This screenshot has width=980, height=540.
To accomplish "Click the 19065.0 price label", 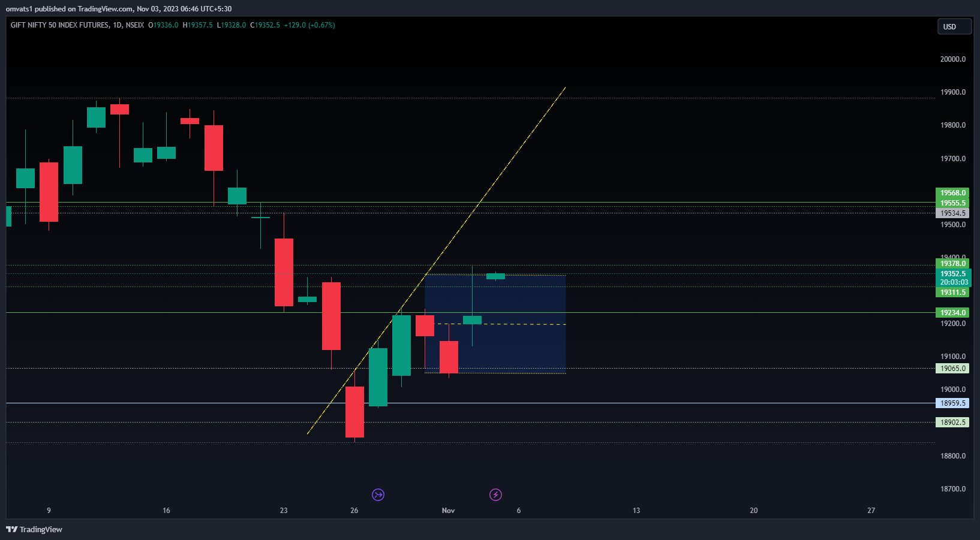I will [x=952, y=369].
